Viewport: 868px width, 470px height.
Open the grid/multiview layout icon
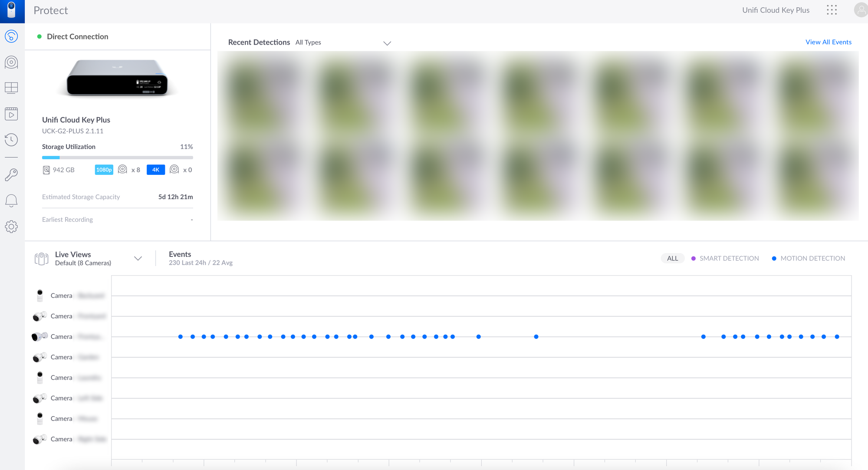(12, 87)
